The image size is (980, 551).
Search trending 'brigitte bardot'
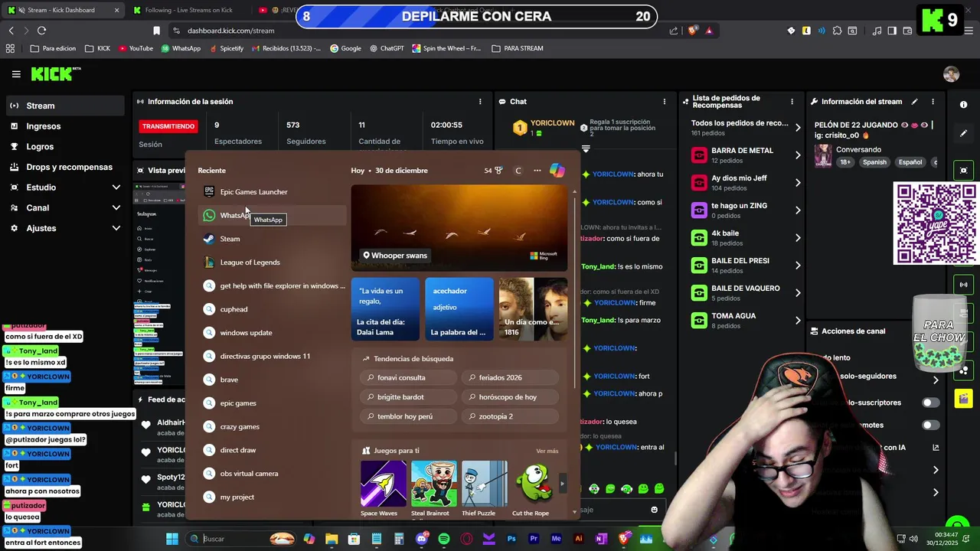[407, 397]
